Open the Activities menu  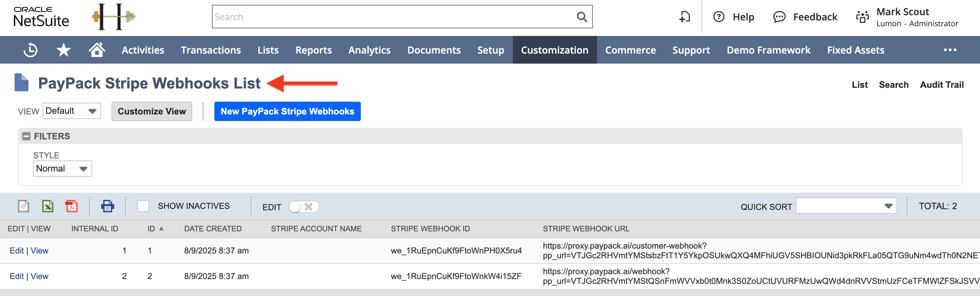[x=143, y=50]
